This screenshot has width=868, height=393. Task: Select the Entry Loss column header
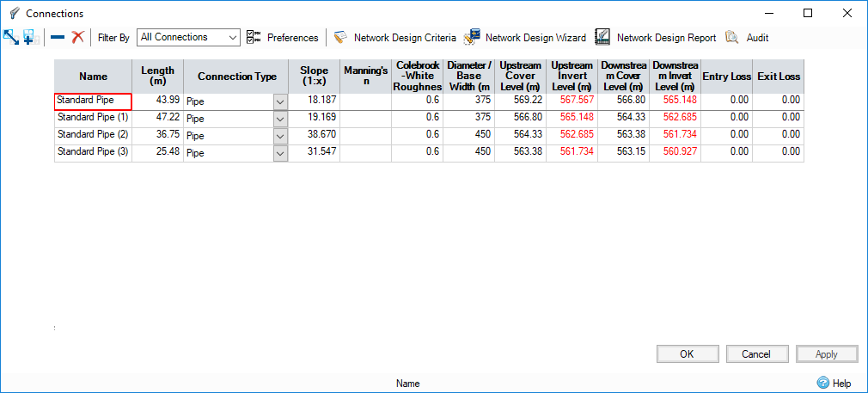point(726,77)
